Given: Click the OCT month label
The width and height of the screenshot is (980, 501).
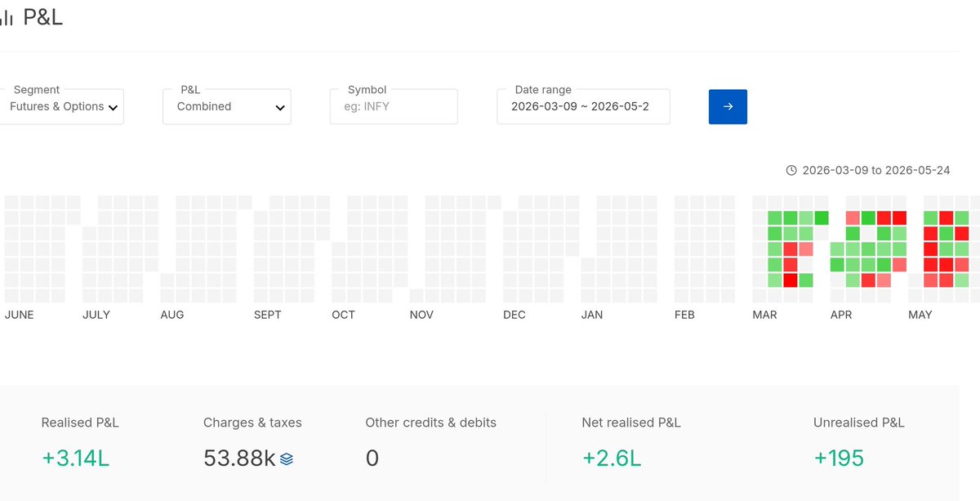Looking at the screenshot, I should click(344, 315).
